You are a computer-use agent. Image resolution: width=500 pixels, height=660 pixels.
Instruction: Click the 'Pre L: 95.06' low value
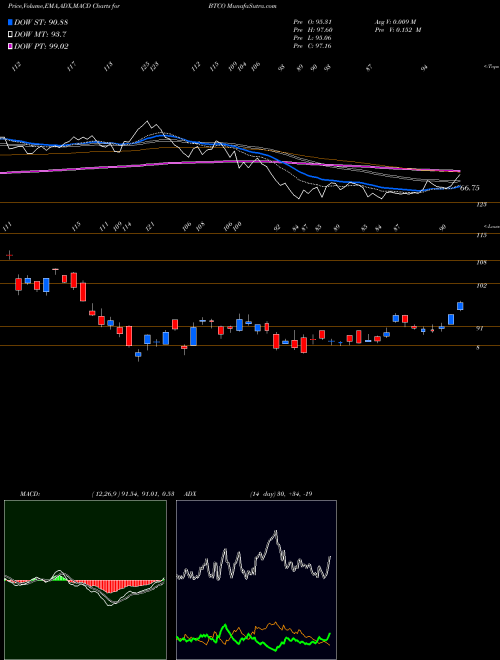point(312,38)
